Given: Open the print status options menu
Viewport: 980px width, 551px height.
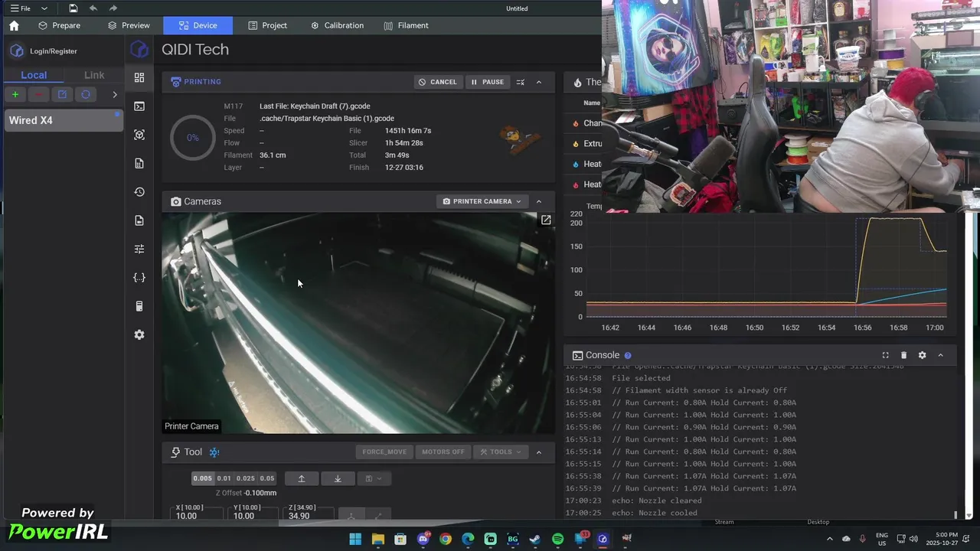Looking at the screenshot, I should tap(521, 82).
